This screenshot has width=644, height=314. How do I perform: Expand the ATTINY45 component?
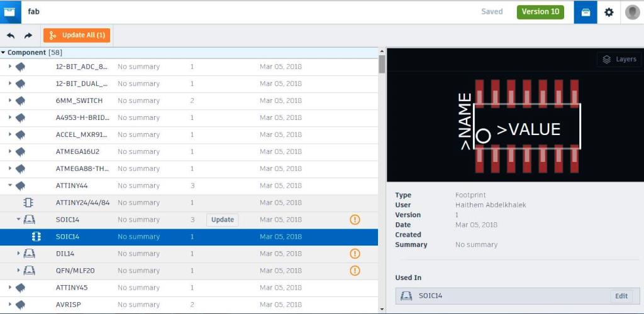coord(10,288)
